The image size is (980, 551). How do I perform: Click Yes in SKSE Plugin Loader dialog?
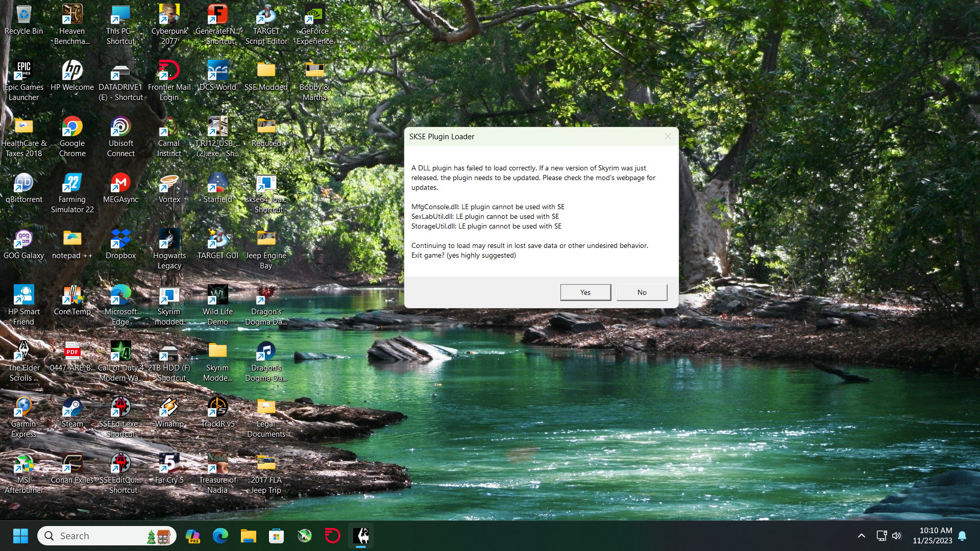[x=585, y=292]
